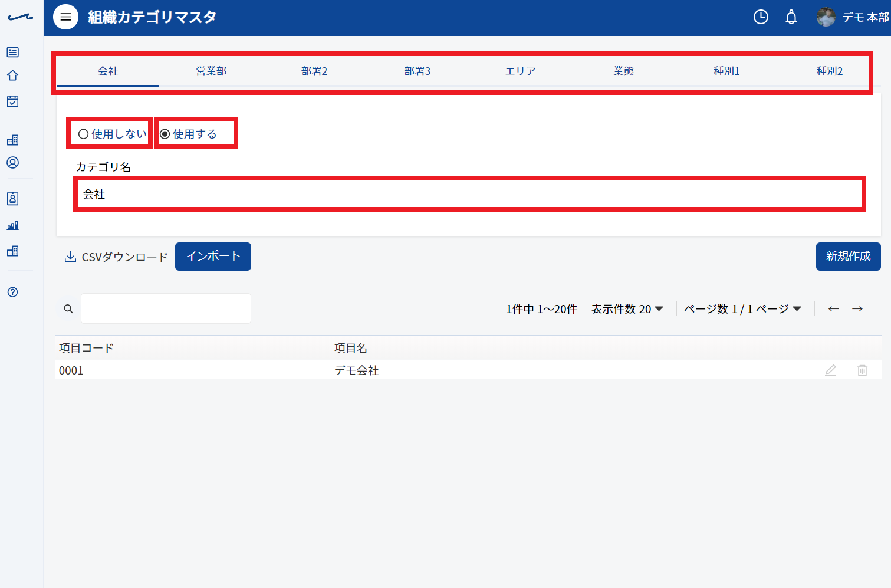Image resolution: width=891 pixels, height=588 pixels.
Task: Go to previous page with left arrow
Action: (833, 308)
